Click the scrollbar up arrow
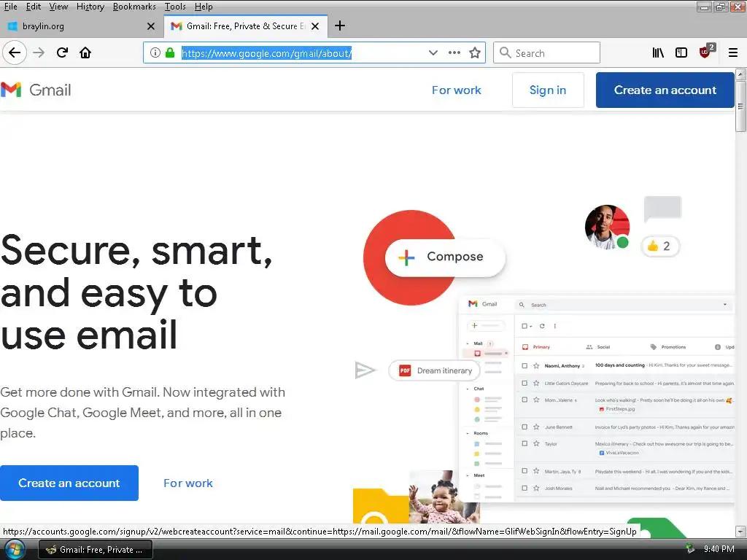This screenshot has width=747, height=560. 740,74
